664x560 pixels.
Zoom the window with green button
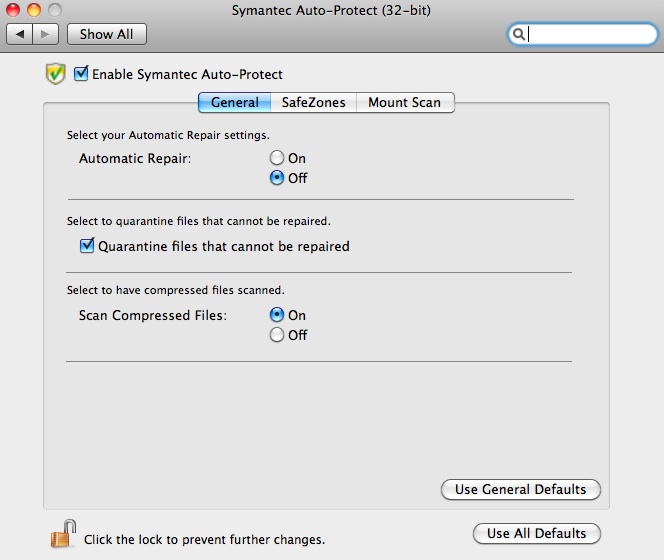(52, 10)
